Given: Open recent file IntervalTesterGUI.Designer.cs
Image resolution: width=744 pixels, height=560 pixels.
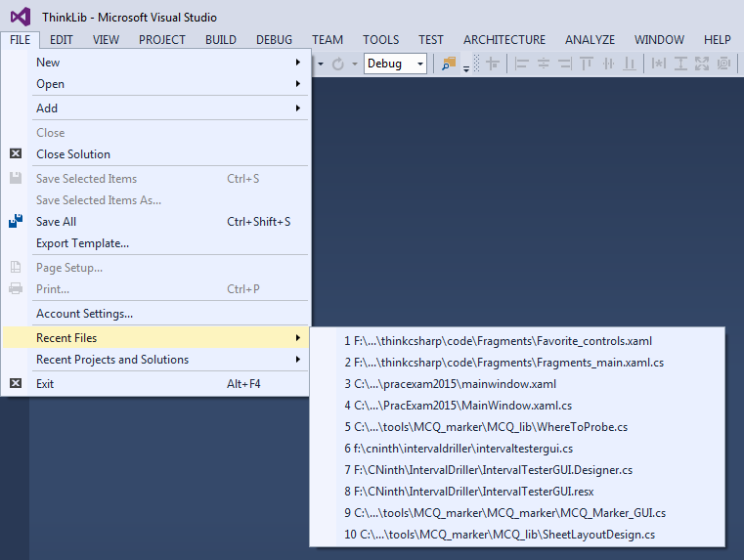Looking at the screenshot, I should tap(517, 470).
